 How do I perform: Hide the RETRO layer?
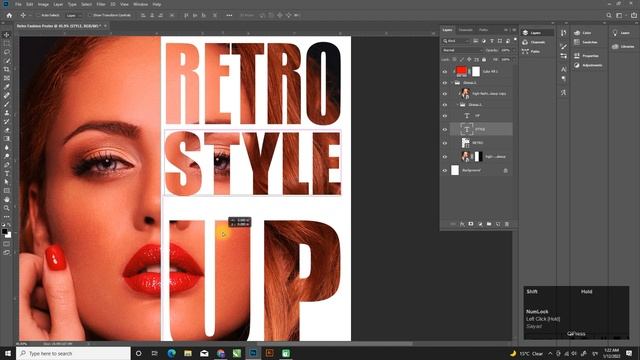coord(444,143)
